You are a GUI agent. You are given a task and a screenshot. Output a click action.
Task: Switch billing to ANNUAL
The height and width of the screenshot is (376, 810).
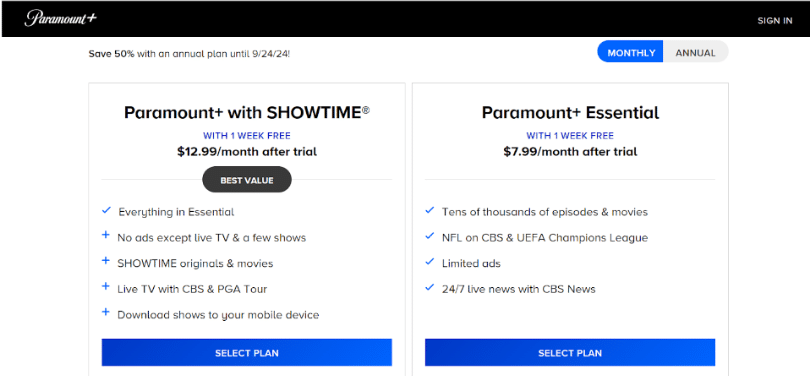[695, 53]
